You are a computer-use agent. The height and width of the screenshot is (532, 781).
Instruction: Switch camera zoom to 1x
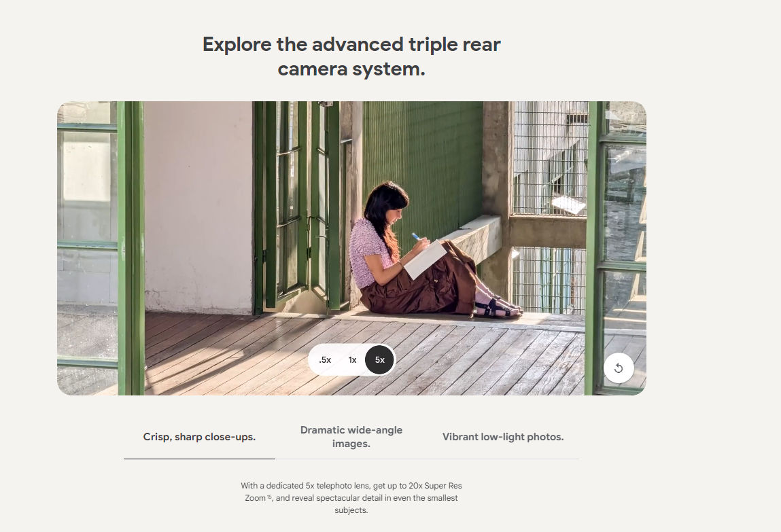(x=352, y=360)
